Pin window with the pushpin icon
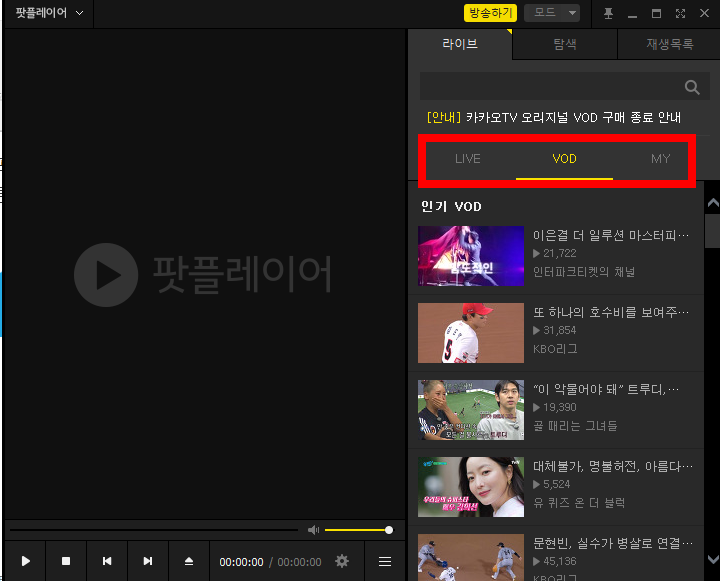This screenshot has width=720, height=581. [608, 13]
